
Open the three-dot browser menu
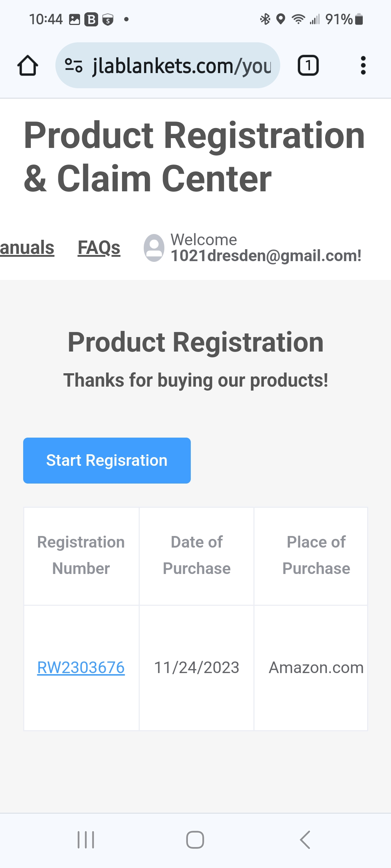click(x=363, y=65)
